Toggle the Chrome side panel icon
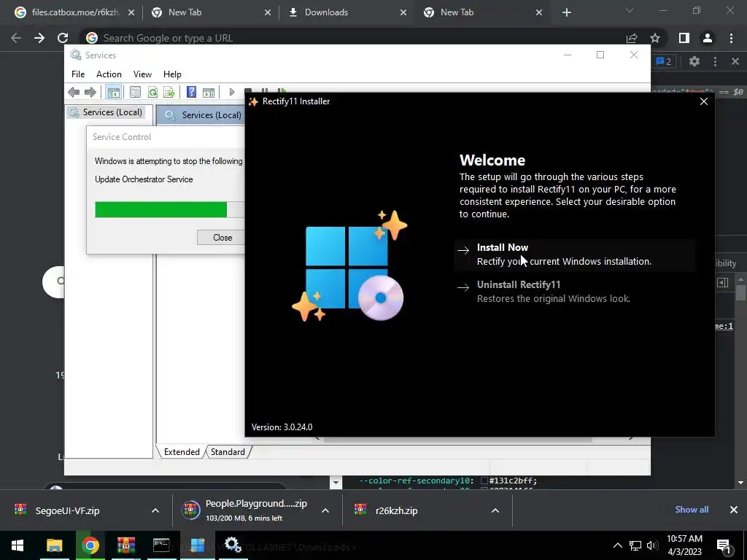 tap(684, 38)
